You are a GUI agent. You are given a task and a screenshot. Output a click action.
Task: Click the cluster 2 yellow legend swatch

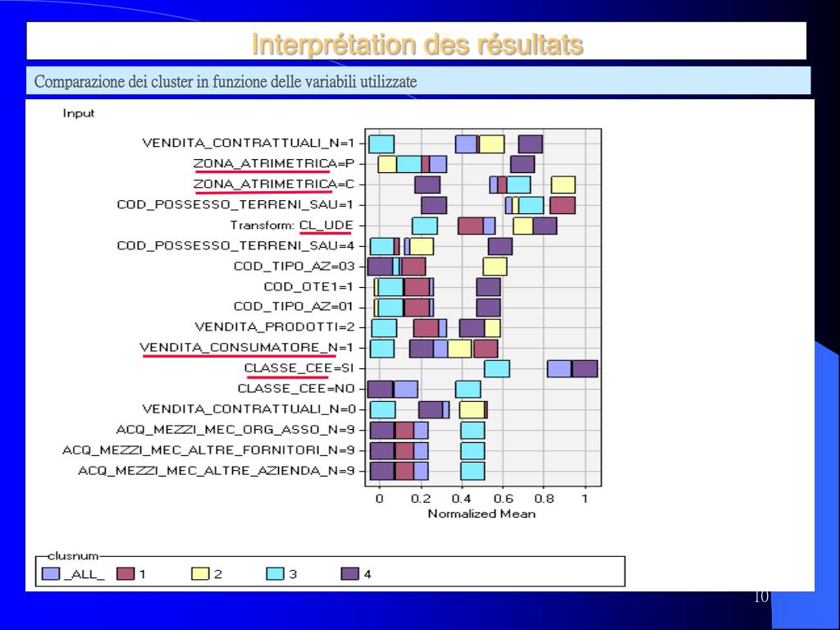(x=200, y=573)
